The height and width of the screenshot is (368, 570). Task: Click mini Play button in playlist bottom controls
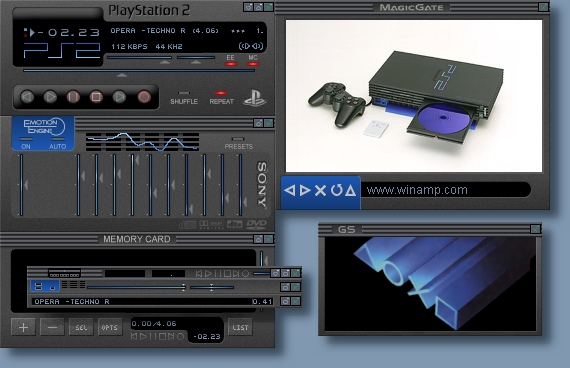tap(143, 337)
